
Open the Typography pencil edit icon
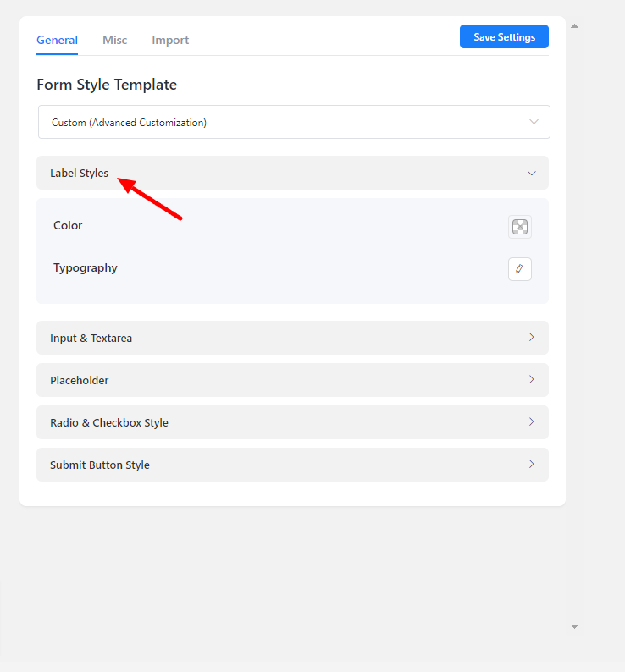(x=519, y=269)
